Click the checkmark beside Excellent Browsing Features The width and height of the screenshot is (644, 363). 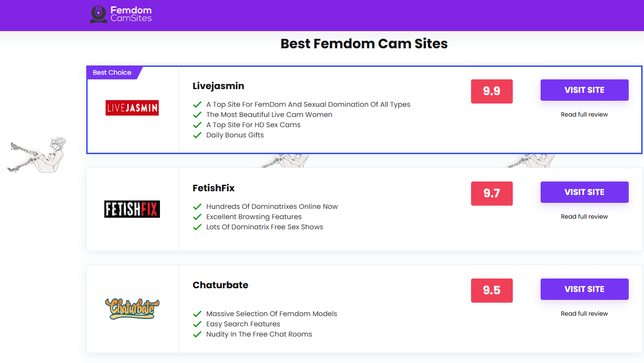198,217
